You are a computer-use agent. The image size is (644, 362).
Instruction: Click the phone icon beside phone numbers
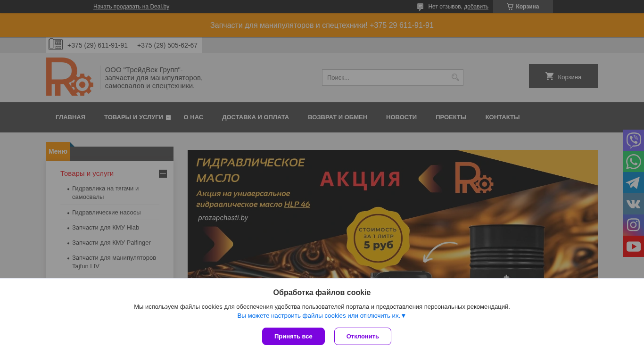click(56, 44)
